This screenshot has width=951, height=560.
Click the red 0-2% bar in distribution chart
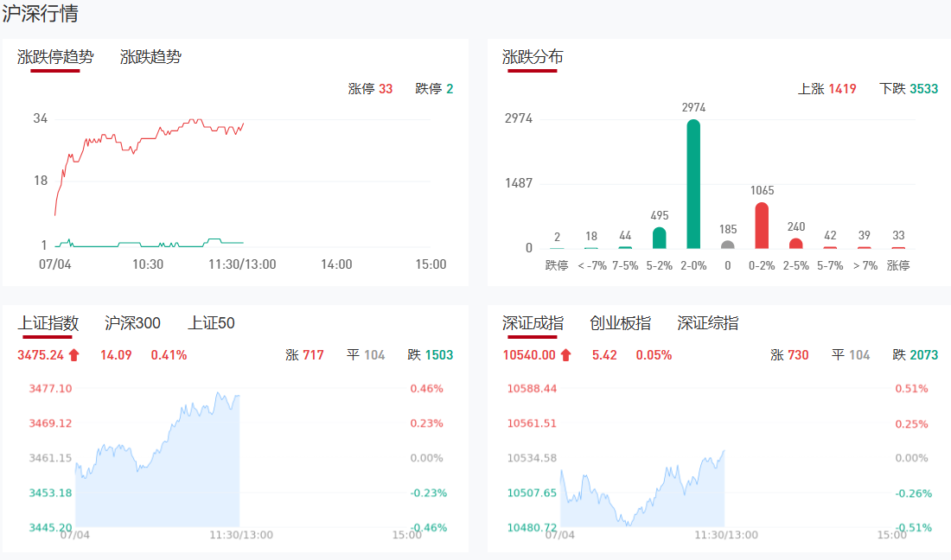(x=762, y=226)
